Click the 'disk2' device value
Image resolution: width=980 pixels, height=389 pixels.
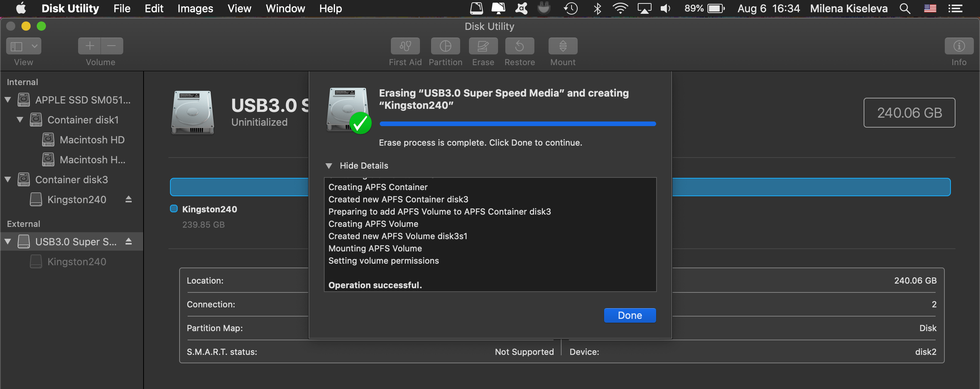[x=926, y=352]
